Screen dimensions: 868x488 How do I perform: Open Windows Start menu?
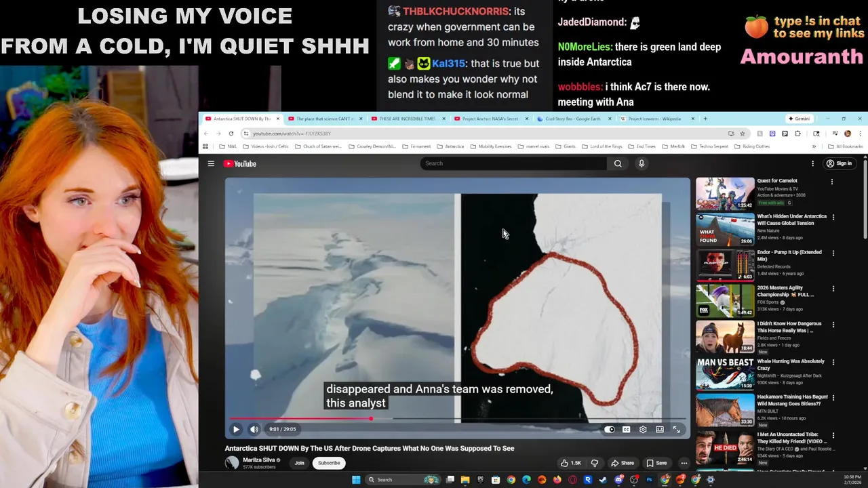tap(356, 480)
